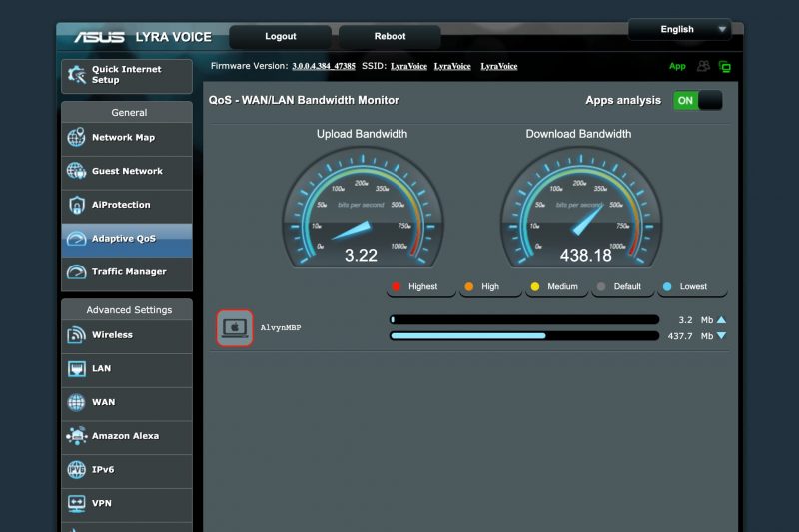Click the upload arrow next to 3.2 Mb
This screenshot has width=799, height=532.
[x=721, y=320]
